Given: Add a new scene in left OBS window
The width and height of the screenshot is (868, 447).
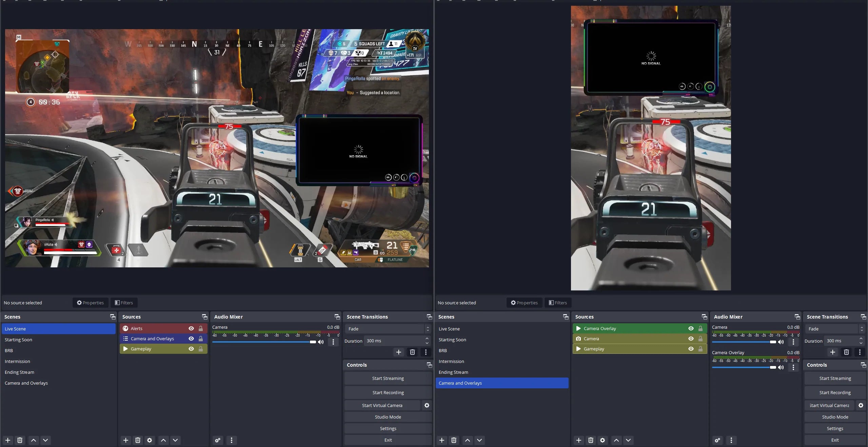Looking at the screenshot, I should (8, 440).
